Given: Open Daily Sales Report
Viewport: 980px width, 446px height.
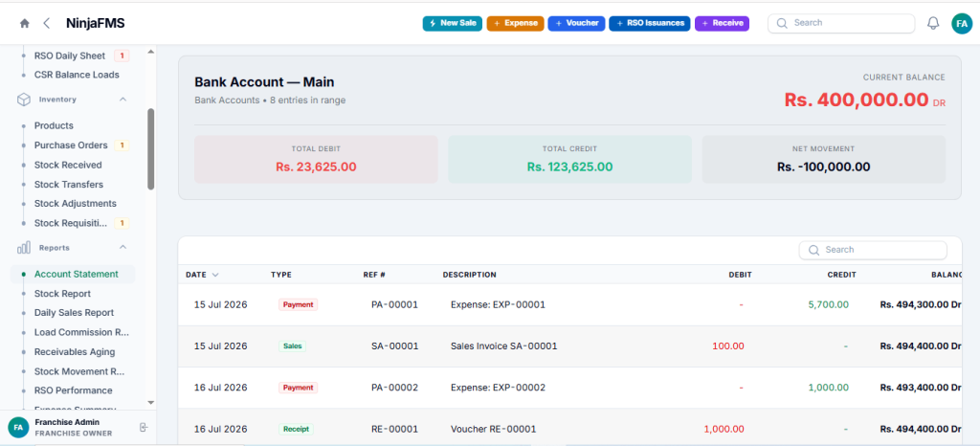Looking at the screenshot, I should [x=74, y=312].
